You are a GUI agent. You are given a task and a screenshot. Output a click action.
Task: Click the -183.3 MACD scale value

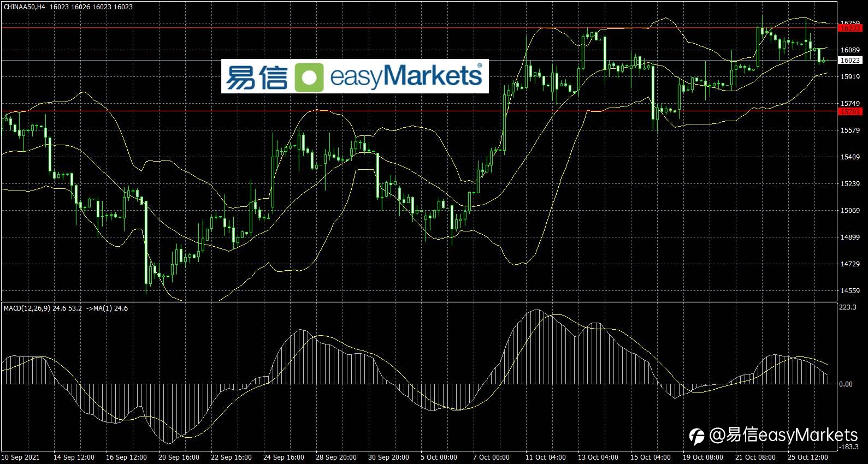[849, 447]
